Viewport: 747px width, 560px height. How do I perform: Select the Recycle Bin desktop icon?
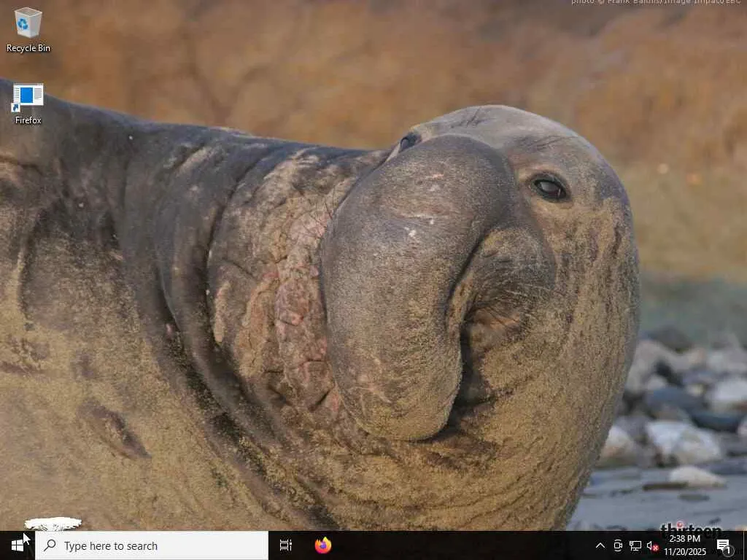click(x=28, y=29)
